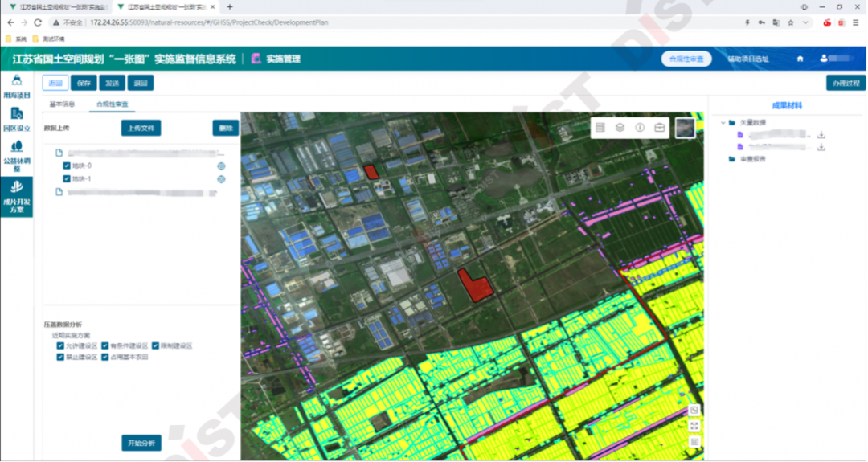The width and height of the screenshot is (868, 462).
Task: Switch to the 基本信息 tab
Action: [62, 104]
